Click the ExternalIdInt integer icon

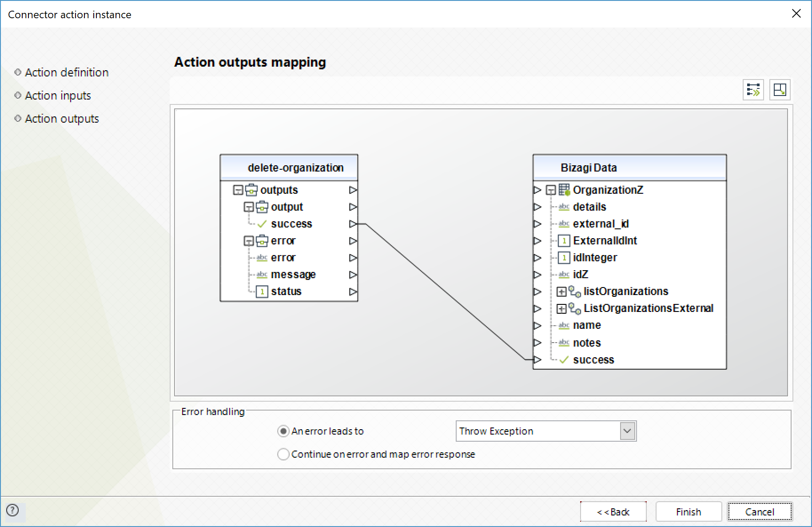pyautogui.click(x=564, y=241)
